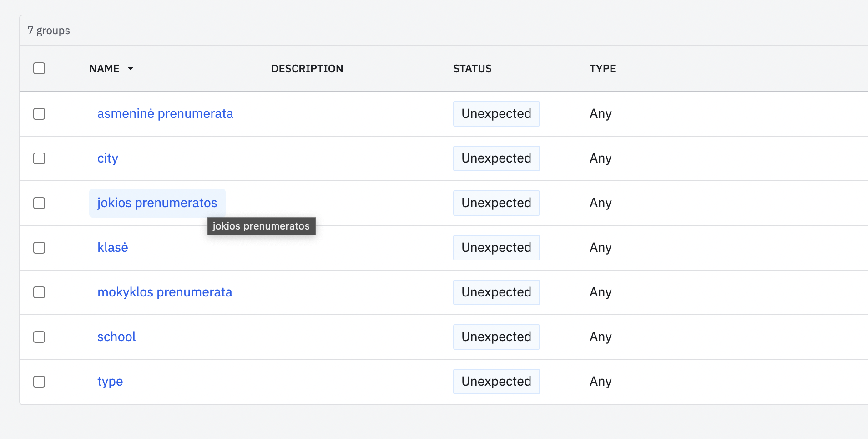Check the klasė row checkbox
The height and width of the screenshot is (439, 868).
[39, 248]
